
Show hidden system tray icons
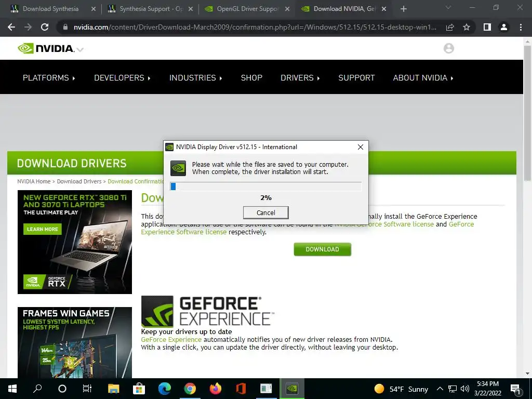(440, 389)
